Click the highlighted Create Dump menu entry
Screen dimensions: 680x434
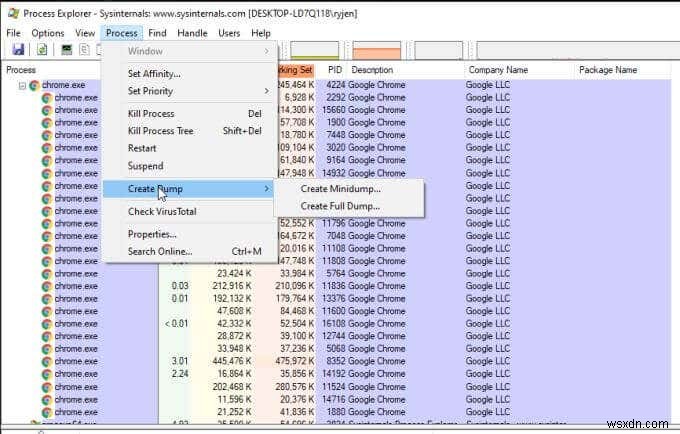pos(188,189)
